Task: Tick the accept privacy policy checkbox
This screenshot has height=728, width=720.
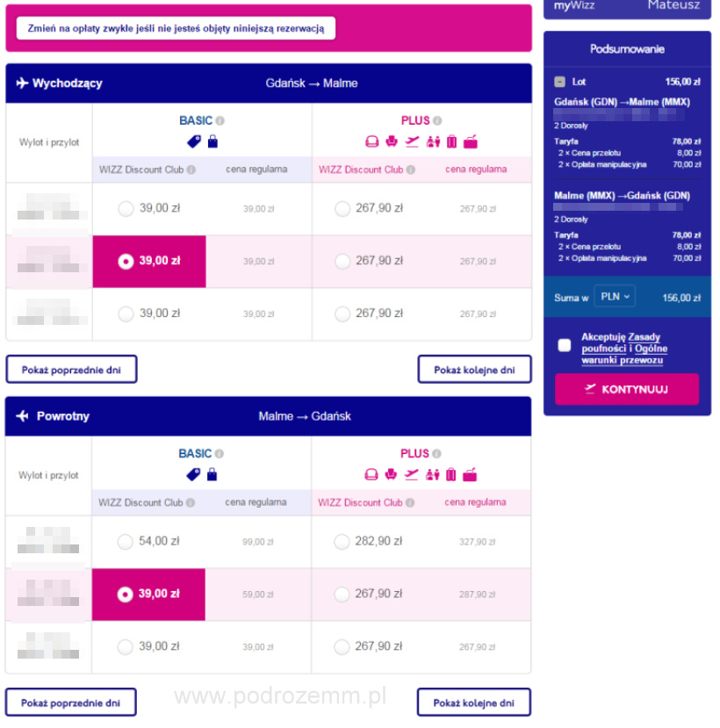Action: coord(564,345)
